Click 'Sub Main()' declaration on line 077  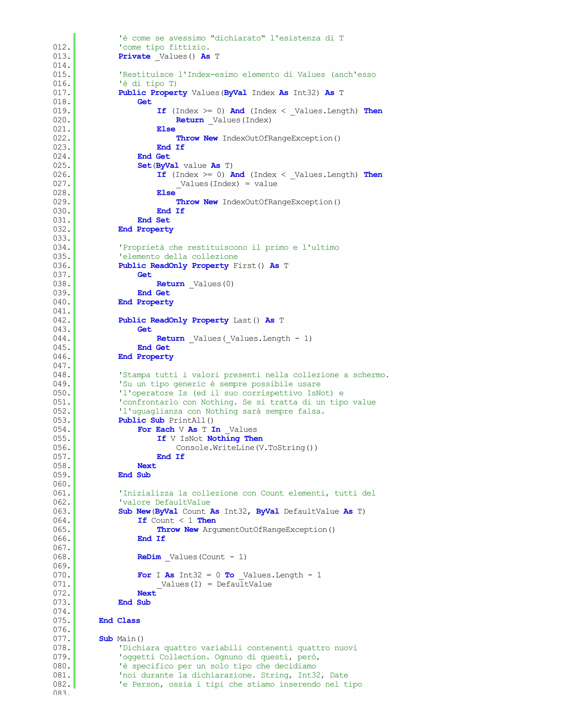coord(121,639)
